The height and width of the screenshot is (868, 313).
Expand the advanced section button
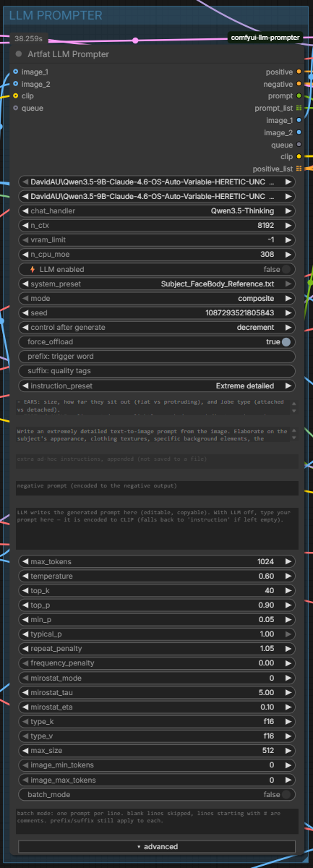[157, 846]
